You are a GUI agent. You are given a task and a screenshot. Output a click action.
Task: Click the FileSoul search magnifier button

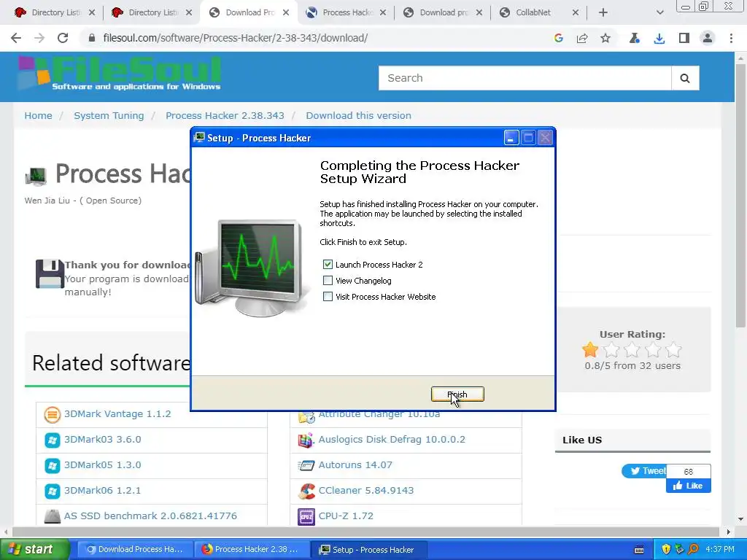click(685, 78)
